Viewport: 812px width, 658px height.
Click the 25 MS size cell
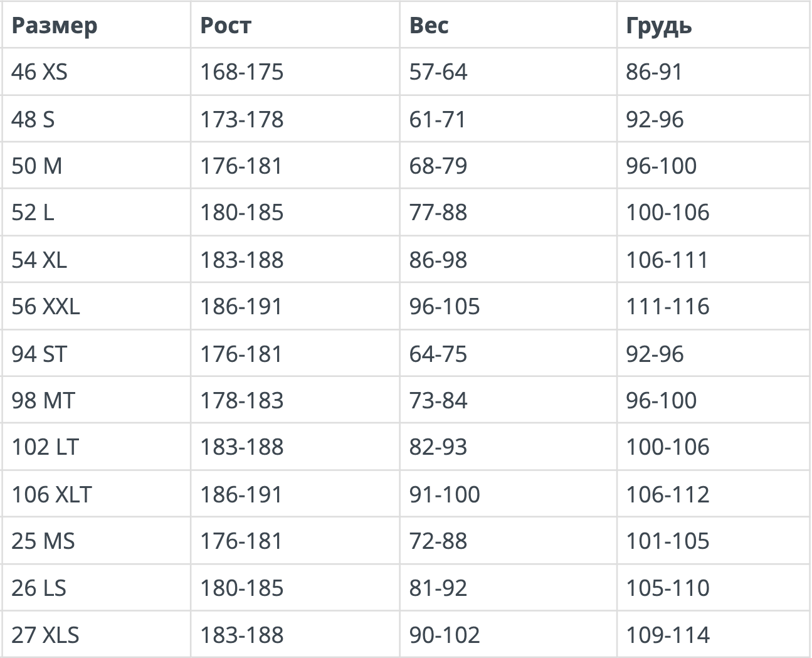coord(96,541)
